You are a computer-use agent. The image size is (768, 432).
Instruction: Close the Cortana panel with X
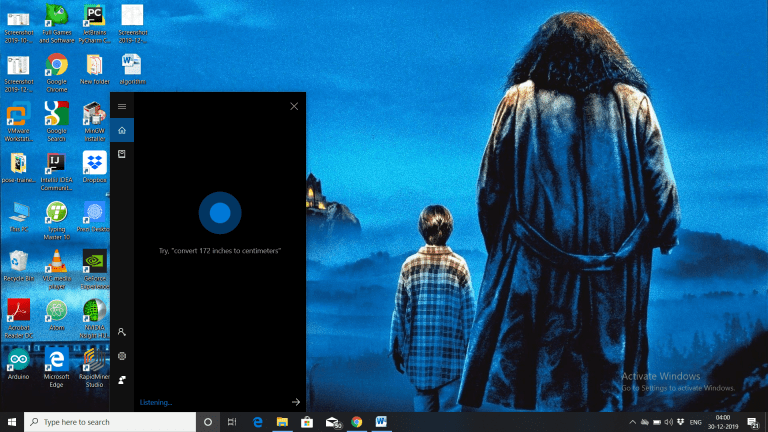(294, 106)
